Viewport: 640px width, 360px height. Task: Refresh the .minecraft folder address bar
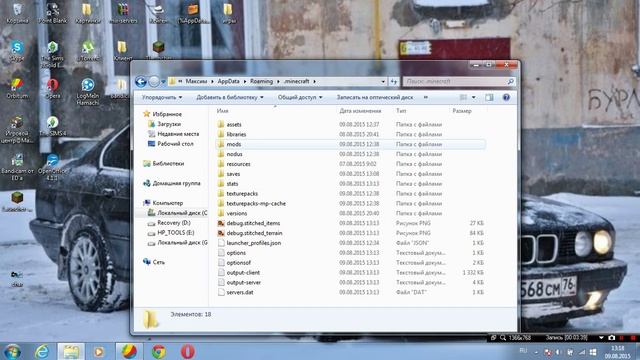pyautogui.click(x=393, y=82)
